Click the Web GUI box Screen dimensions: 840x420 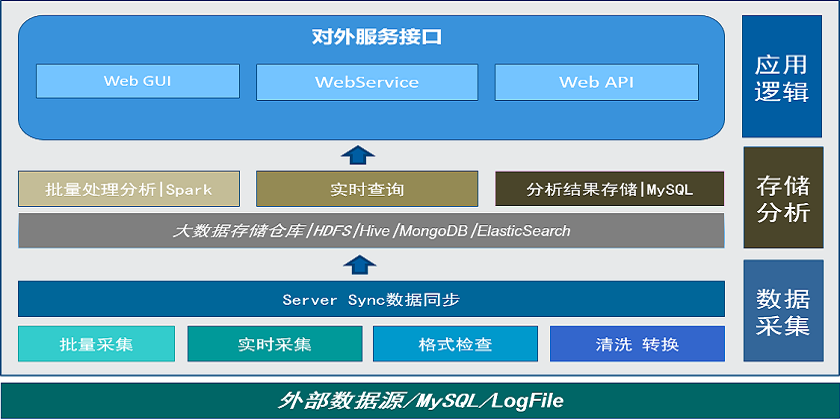[x=137, y=82]
